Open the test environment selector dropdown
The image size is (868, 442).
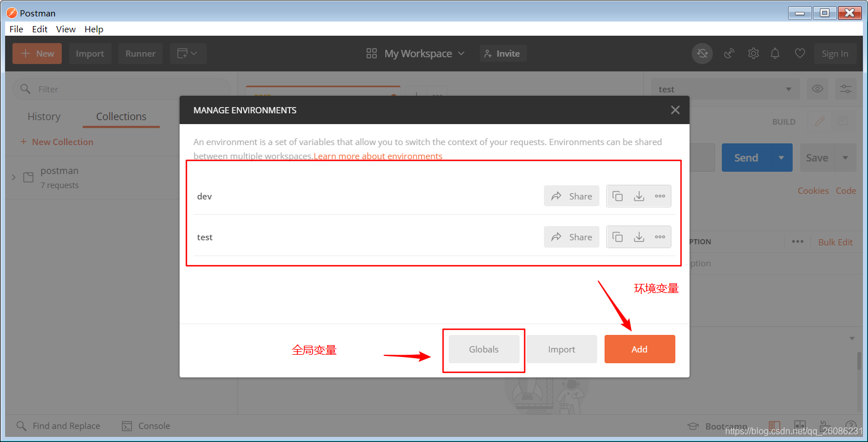[x=725, y=89]
